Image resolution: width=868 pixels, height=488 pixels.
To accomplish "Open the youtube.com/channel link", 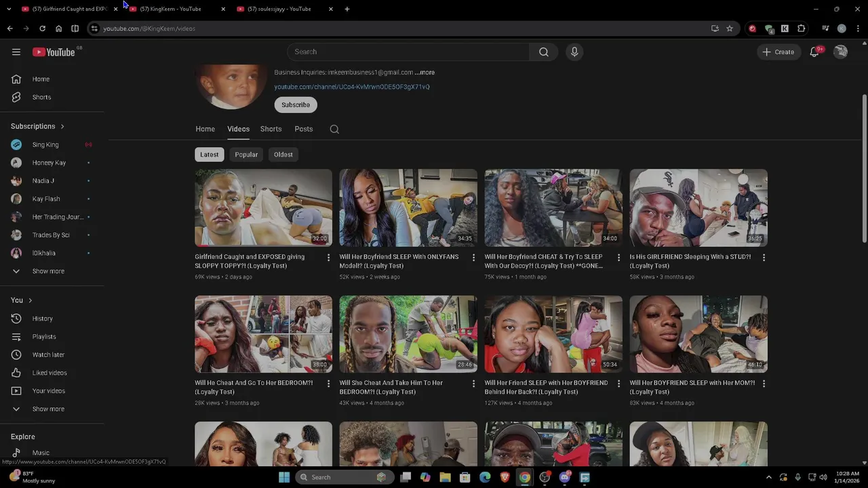I will (x=352, y=87).
